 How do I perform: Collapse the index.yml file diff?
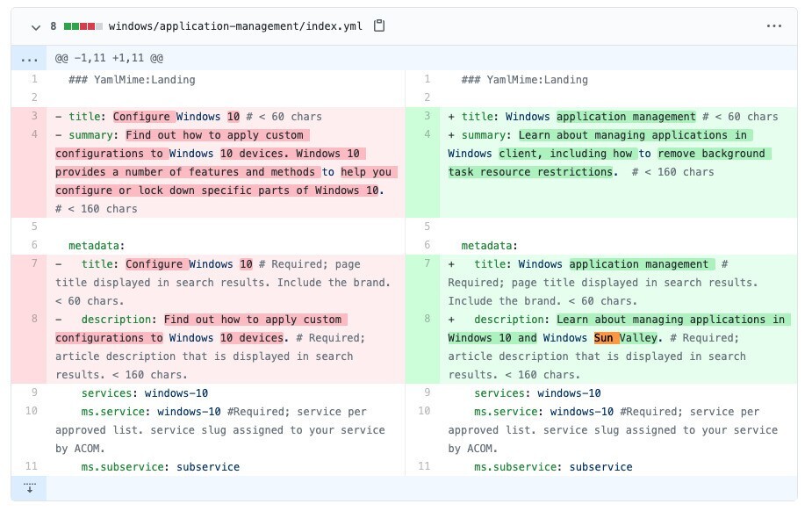pos(36,27)
